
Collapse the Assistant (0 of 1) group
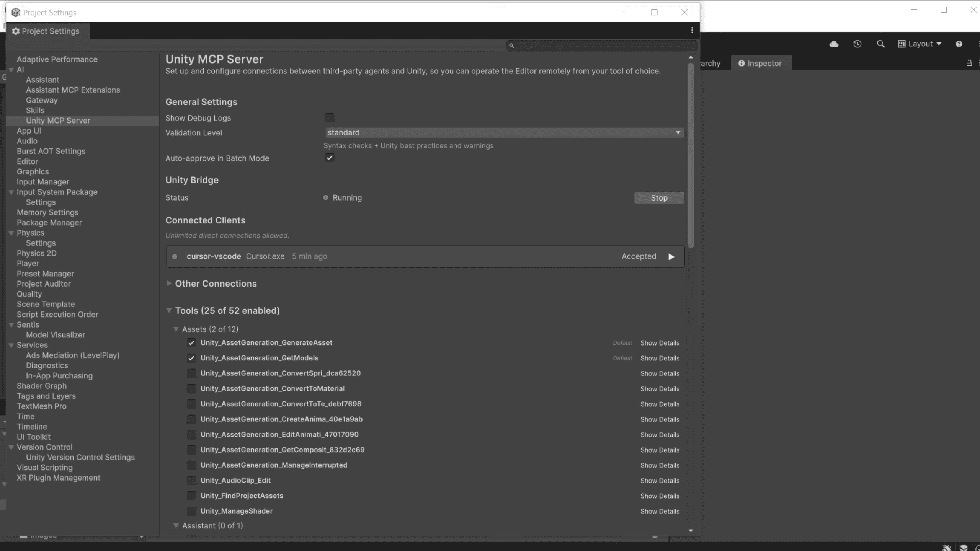[x=176, y=526]
